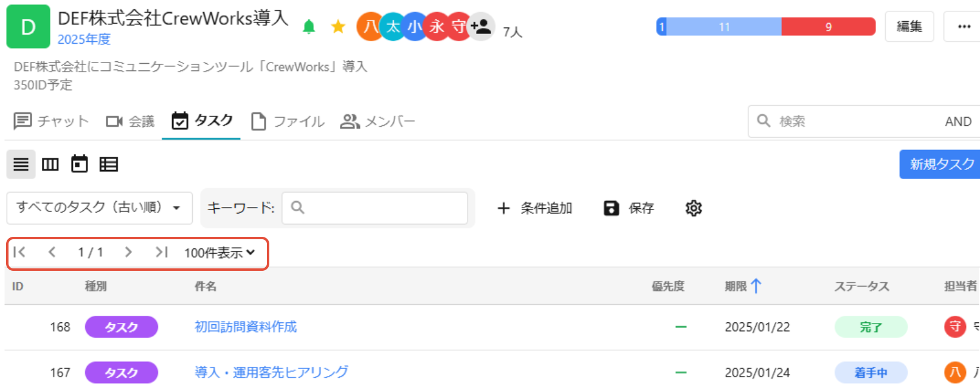Click the add member icon
The height and width of the screenshot is (388, 980).
(481, 27)
